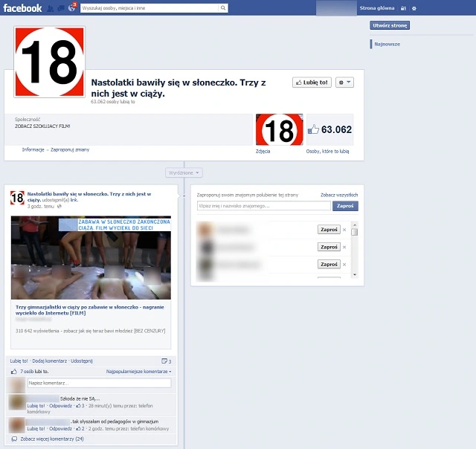The image size is (476, 449).
Task: Select 'Najnowsze' in right sidebar
Action: coord(387,44)
